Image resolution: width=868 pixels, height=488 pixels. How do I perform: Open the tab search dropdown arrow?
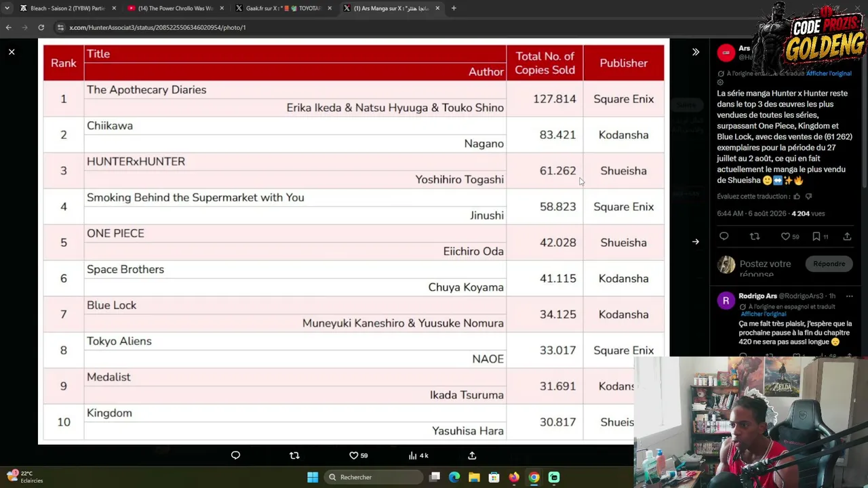click(7, 8)
